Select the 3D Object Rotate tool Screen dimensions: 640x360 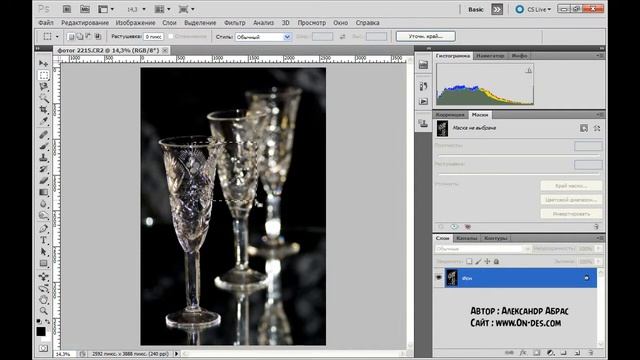pos(44,277)
